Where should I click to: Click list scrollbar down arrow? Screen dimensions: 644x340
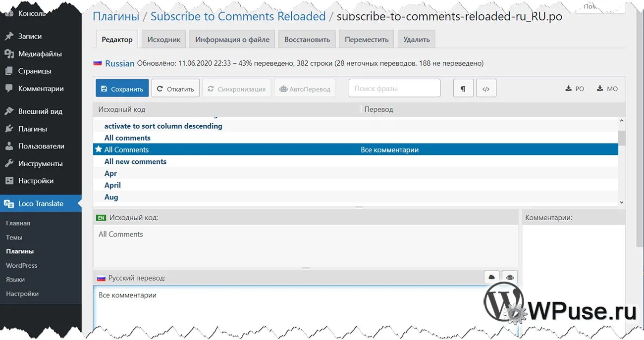(x=622, y=202)
